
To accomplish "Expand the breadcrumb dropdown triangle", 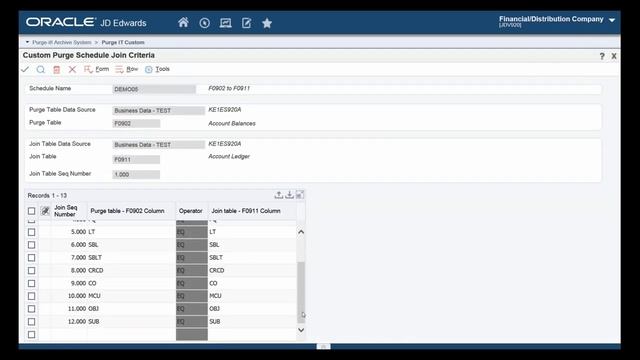I will click(27, 42).
